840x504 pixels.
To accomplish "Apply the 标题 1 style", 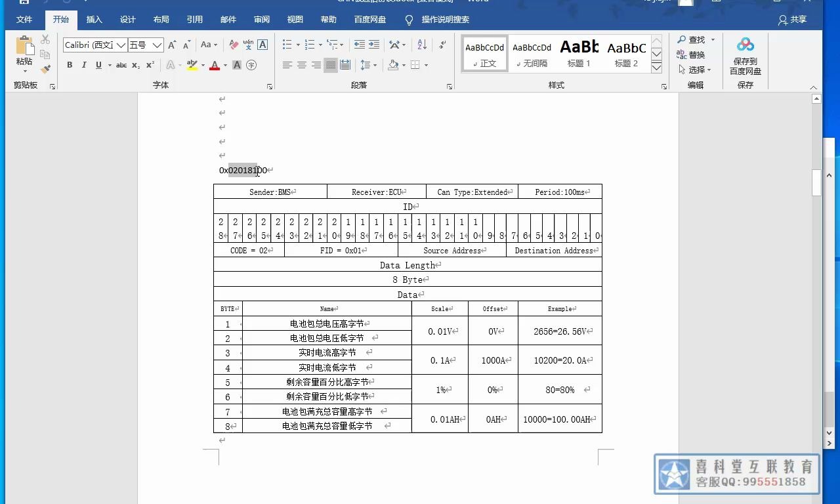I will pyautogui.click(x=579, y=54).
